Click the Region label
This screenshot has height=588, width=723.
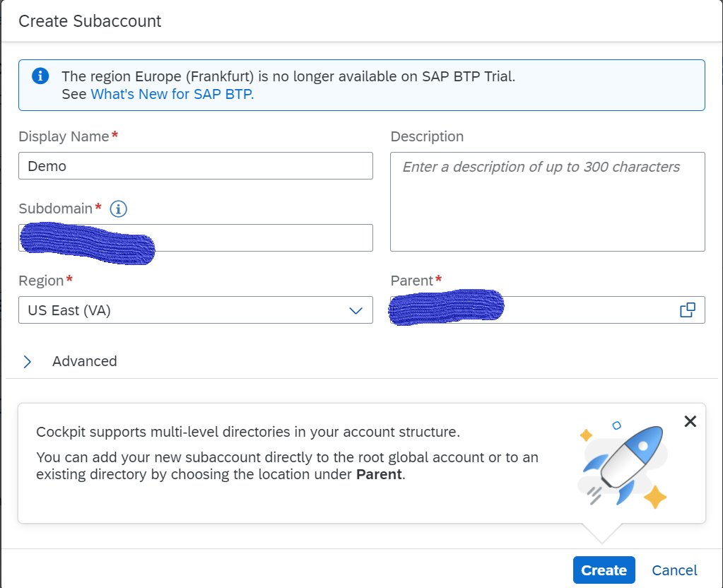pos(41,281)
